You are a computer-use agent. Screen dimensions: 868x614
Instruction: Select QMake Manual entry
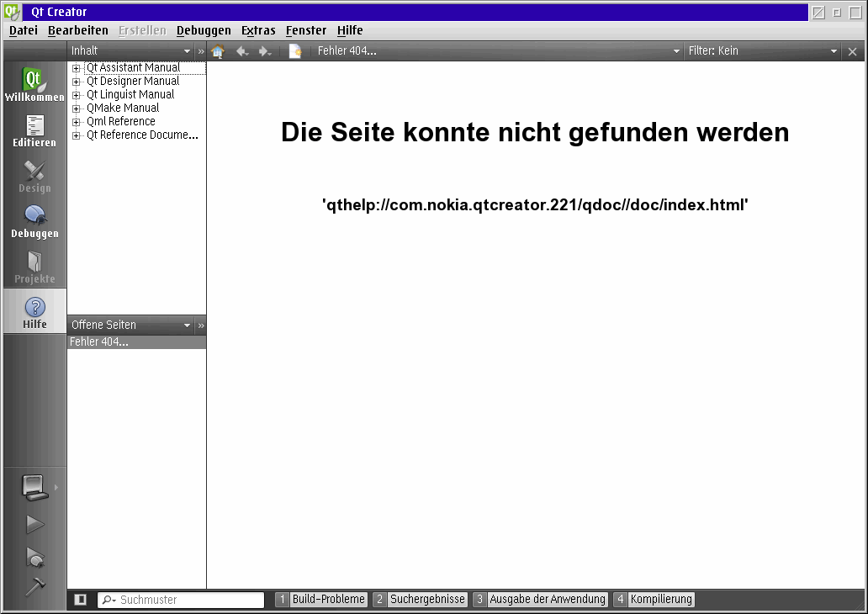123,108
